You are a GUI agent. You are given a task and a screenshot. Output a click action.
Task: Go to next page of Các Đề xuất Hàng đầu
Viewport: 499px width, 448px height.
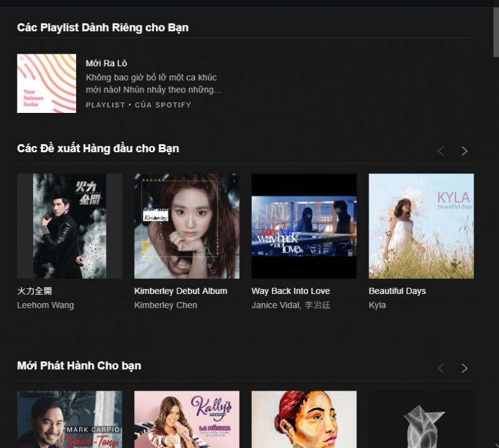click(x=464, y=151)
